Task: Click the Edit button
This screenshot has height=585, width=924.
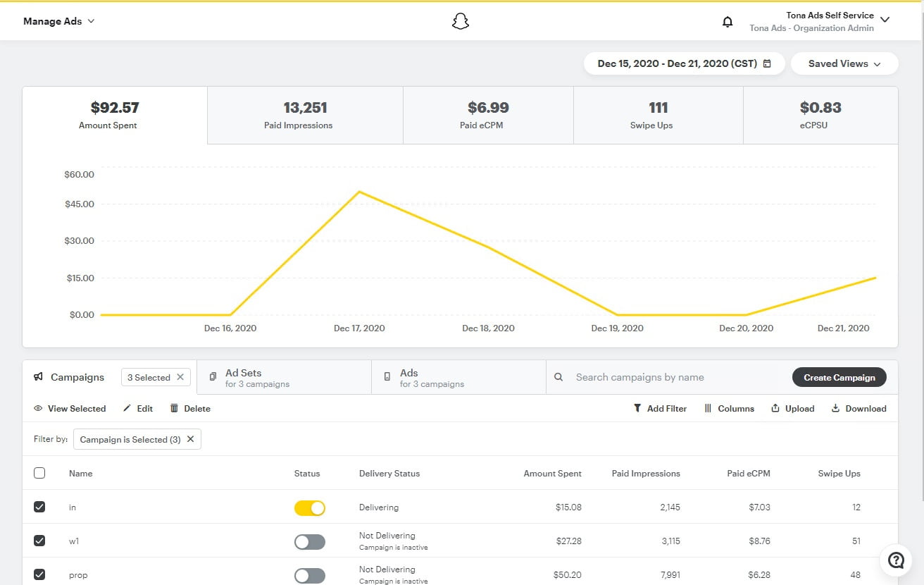Action: [x=138, y=408]
